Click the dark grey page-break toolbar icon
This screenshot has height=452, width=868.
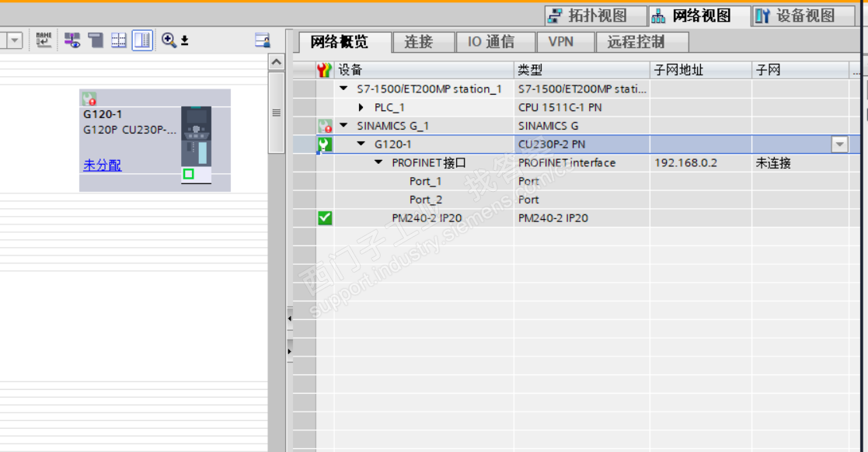click(96, 40)
